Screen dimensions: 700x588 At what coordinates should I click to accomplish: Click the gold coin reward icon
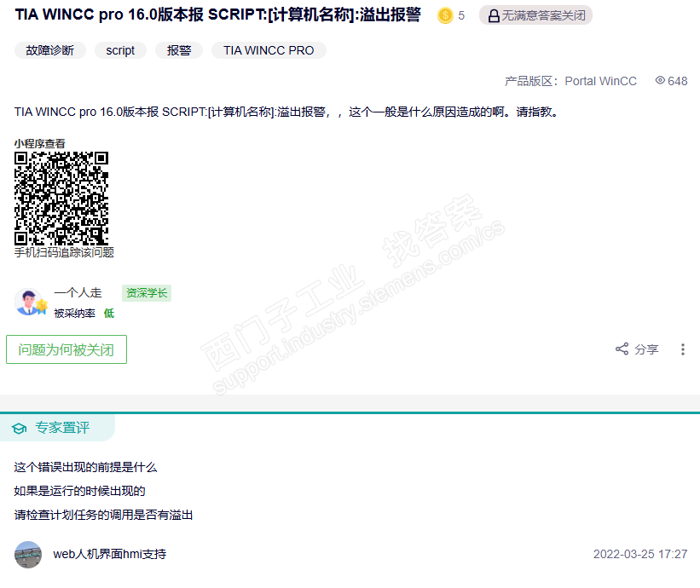(445, 15)
